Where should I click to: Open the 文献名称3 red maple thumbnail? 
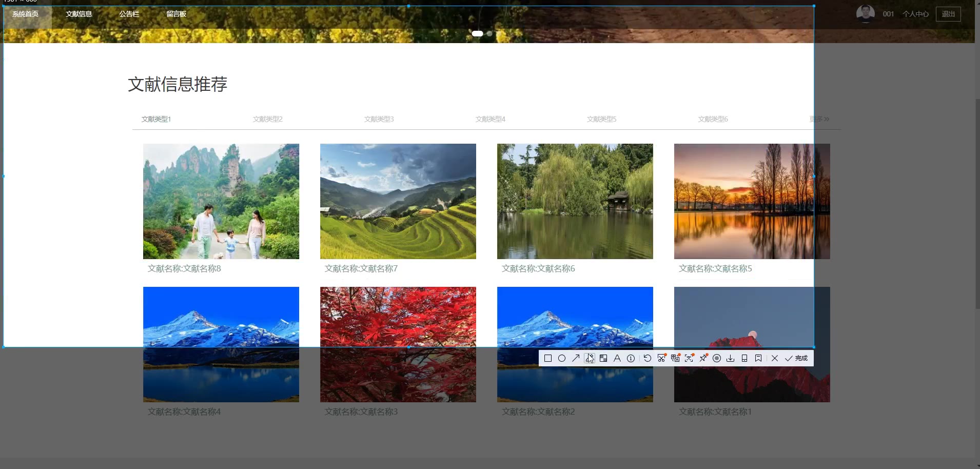pyautogui.click(x=398, y=344)
